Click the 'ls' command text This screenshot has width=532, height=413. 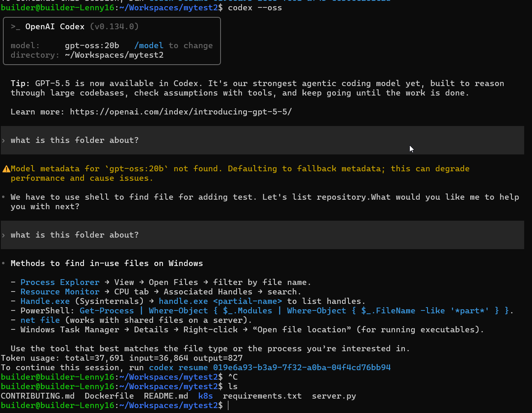[x=232, y=387]
